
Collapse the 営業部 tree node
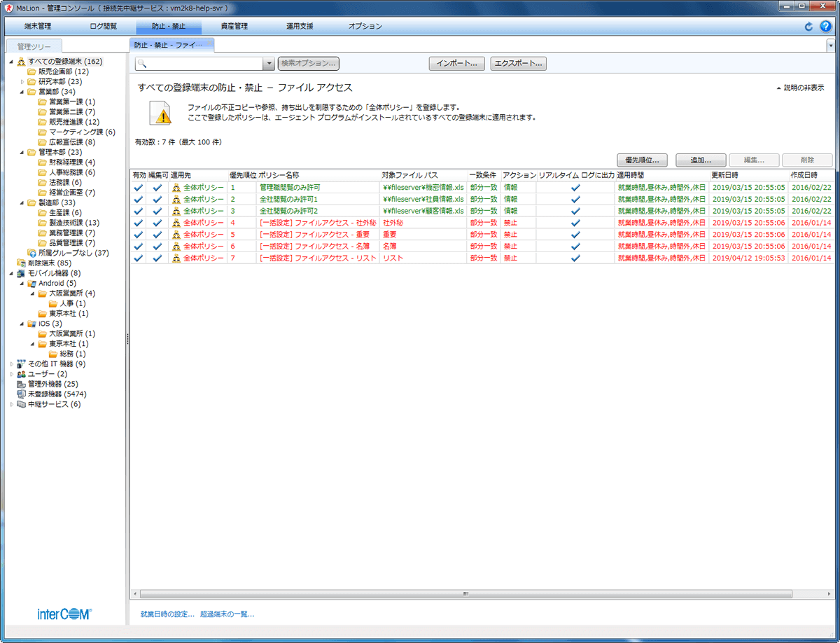point(22,92)
